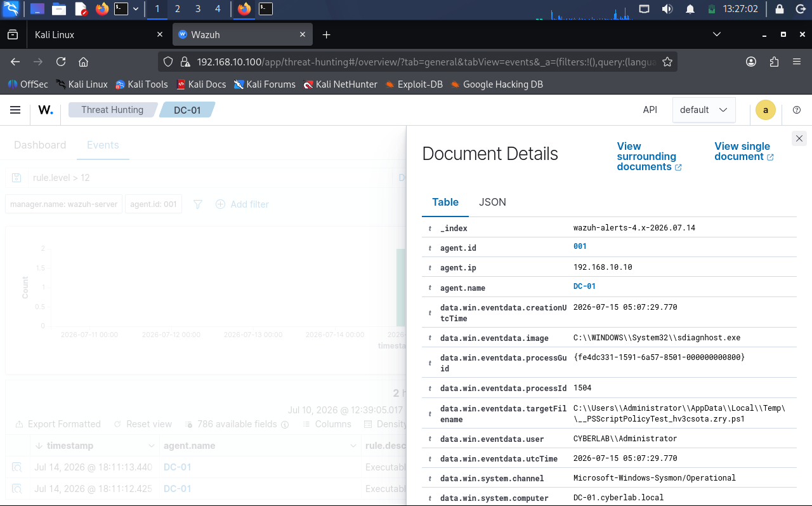Image resolution: width=812 pixels, height=506 pixels.
Task: Expand the list all tabs chevron
Action: [717, 34]
